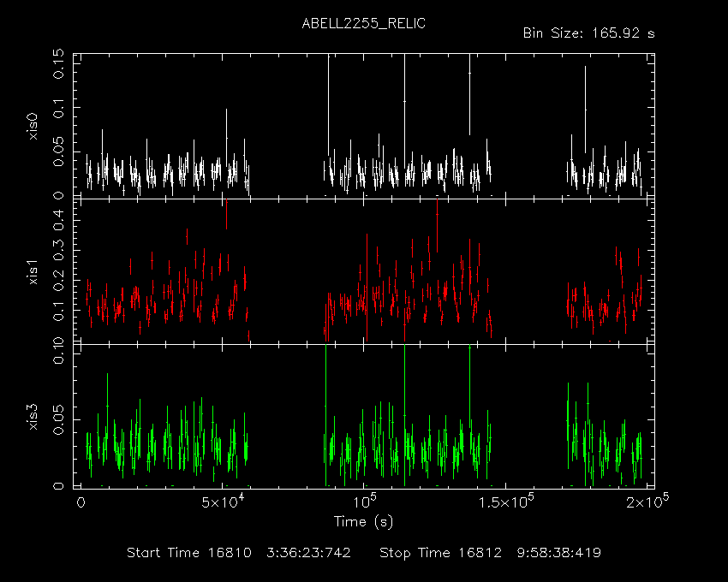Image resolution: width=728 pixels, height=582 pixels.
Task: Click the 'Stop Time 16812 9:58:38:419' text
Action: click(x=490, y=553)
